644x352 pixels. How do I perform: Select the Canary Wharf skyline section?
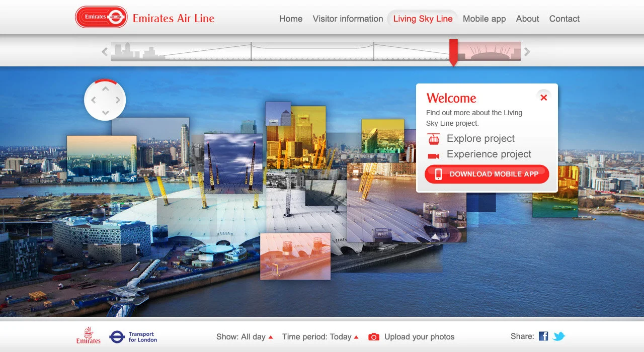(137, 52)
